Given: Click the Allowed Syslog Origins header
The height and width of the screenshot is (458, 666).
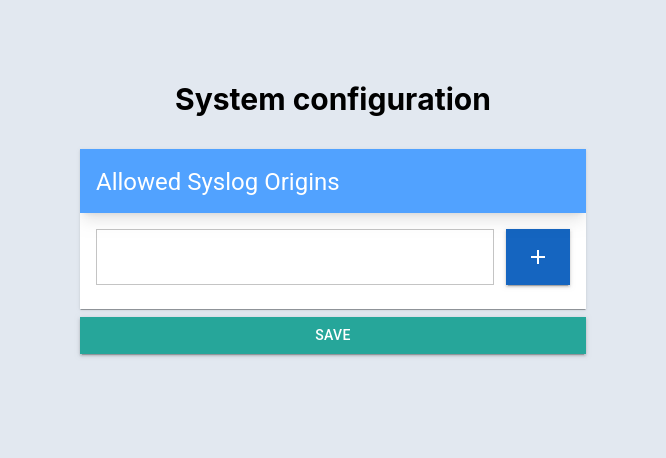Looking at the screenshot, I should [218, 182].
